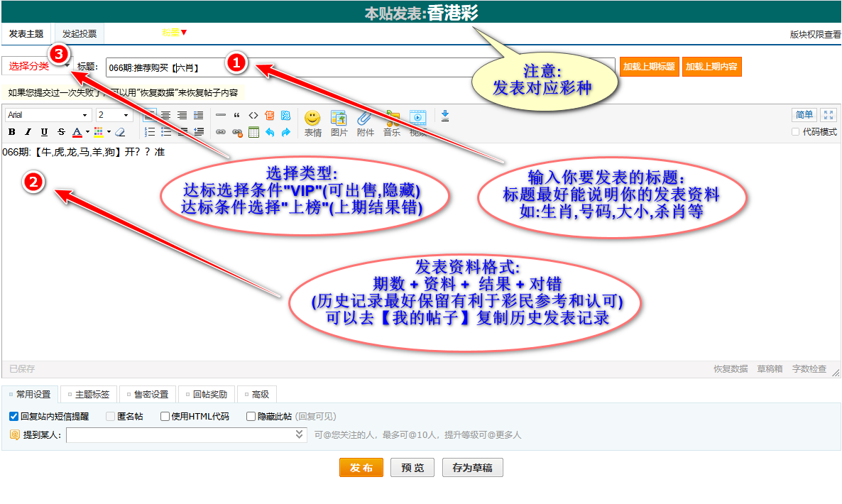The height and width of the screenshot is (504, 842).
Task: Open the 发起投票 tab
Action: pos(80,33)
